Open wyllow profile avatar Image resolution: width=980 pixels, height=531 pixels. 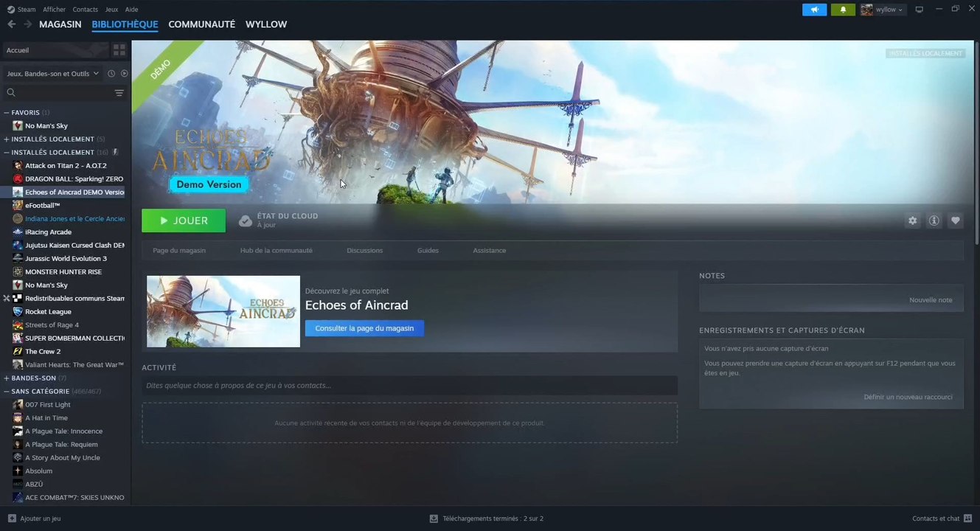[866, 10]
